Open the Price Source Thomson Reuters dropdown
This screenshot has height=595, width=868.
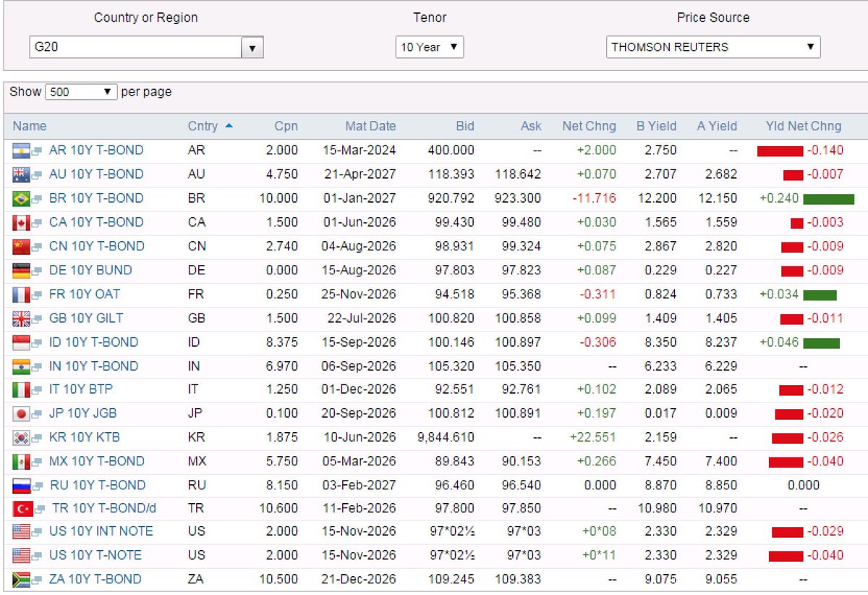coord(713,47)
